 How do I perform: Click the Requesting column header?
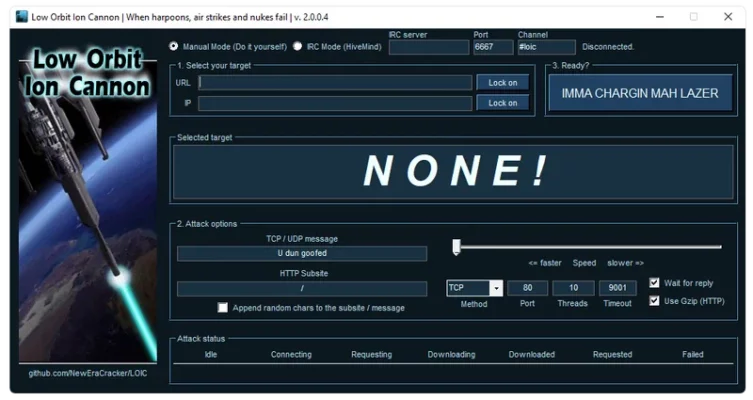[x=371, y=354]
